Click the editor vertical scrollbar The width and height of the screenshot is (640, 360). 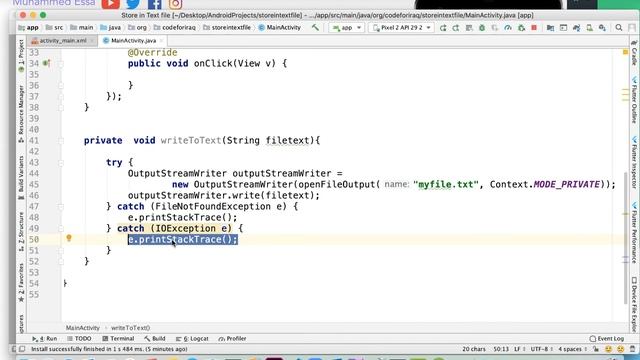click(x=626, y=237)
